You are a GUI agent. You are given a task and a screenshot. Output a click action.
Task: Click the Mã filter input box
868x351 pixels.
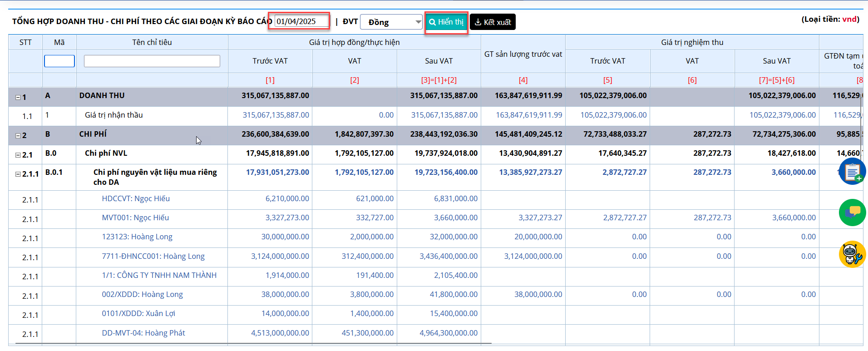click(x=59, y=61)
